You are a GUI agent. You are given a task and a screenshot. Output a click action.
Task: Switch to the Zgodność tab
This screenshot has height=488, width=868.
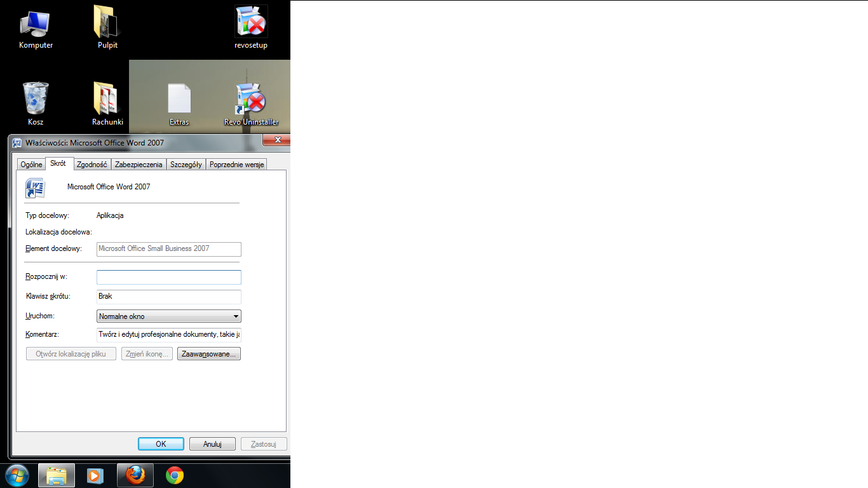92,165
